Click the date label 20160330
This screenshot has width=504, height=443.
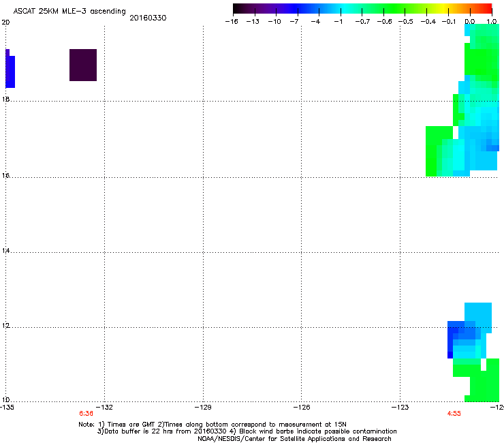click(x=148, y=18)
